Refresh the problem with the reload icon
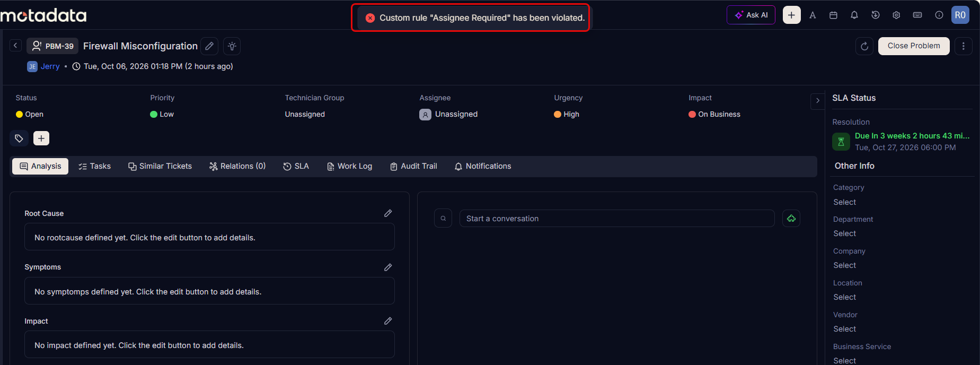 tap(864, 46)
